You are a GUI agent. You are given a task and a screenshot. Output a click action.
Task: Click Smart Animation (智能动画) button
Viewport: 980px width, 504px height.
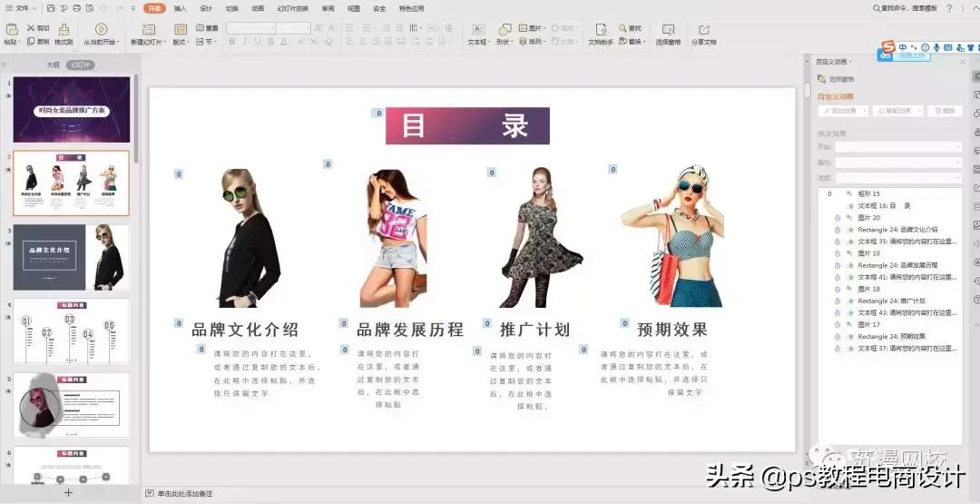[x=897, y=111]
